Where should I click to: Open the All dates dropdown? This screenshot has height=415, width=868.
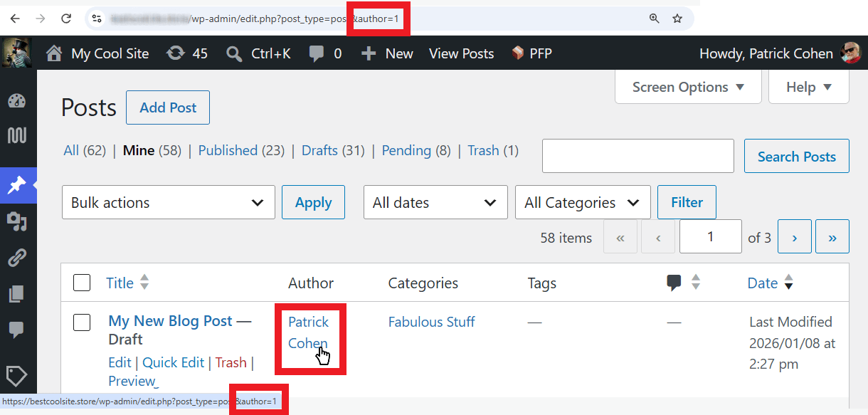pyautogui.click(x=435, y=202)
